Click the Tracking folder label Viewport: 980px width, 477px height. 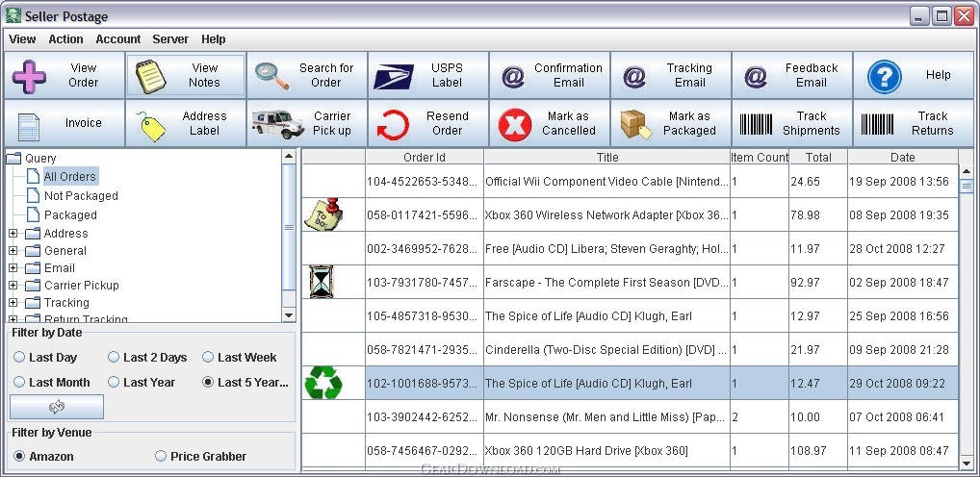coord(66,303)
